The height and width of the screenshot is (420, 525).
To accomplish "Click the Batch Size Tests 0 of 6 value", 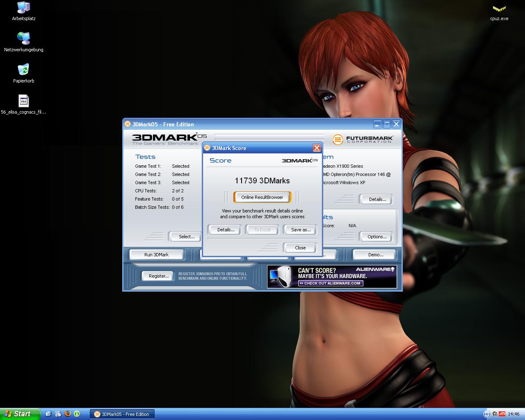I will [178, 207].
